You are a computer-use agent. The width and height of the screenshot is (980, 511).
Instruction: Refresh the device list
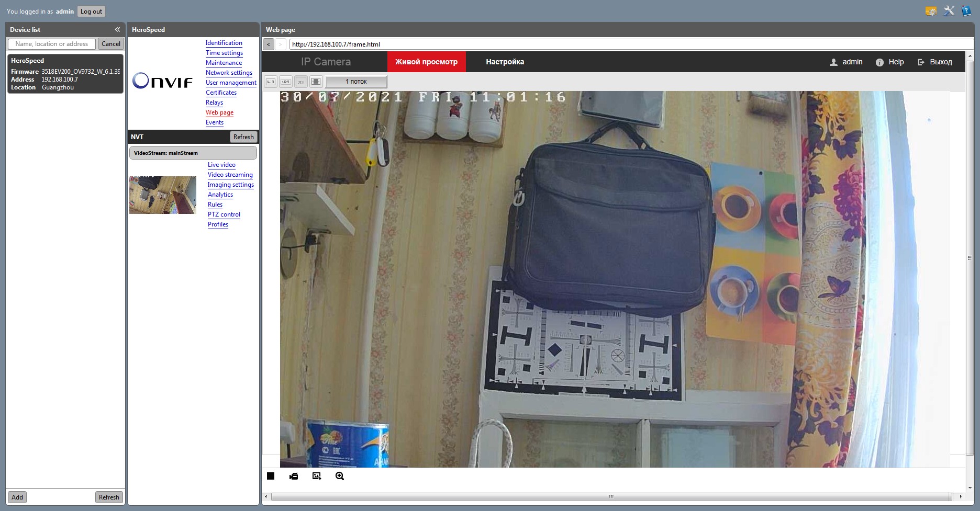click(x=109, y=497)
